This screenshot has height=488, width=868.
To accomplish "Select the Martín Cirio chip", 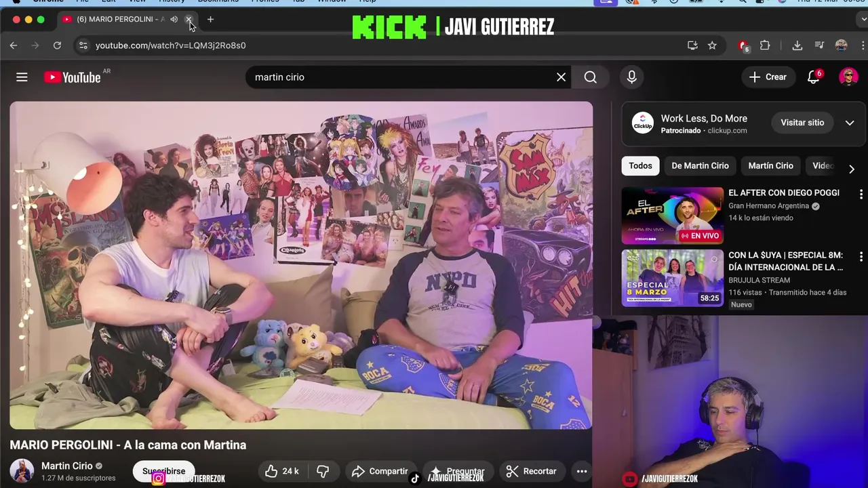I will 770,165.
